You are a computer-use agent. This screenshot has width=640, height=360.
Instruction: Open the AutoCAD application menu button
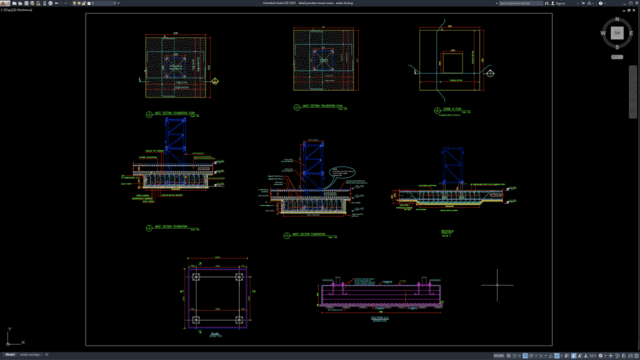pos(4,3)
